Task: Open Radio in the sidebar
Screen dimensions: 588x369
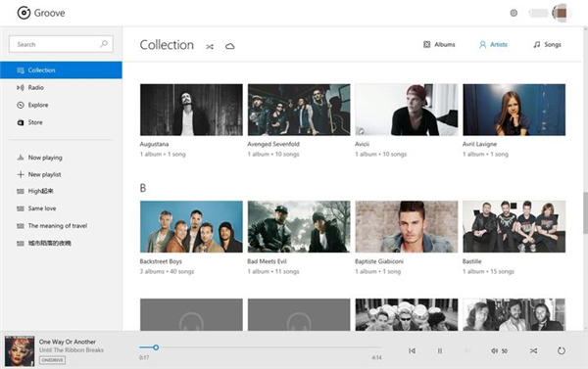Action: click(61, 87)
